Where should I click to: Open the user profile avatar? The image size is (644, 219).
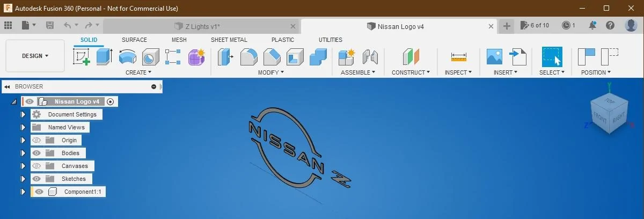click(631, 25)
